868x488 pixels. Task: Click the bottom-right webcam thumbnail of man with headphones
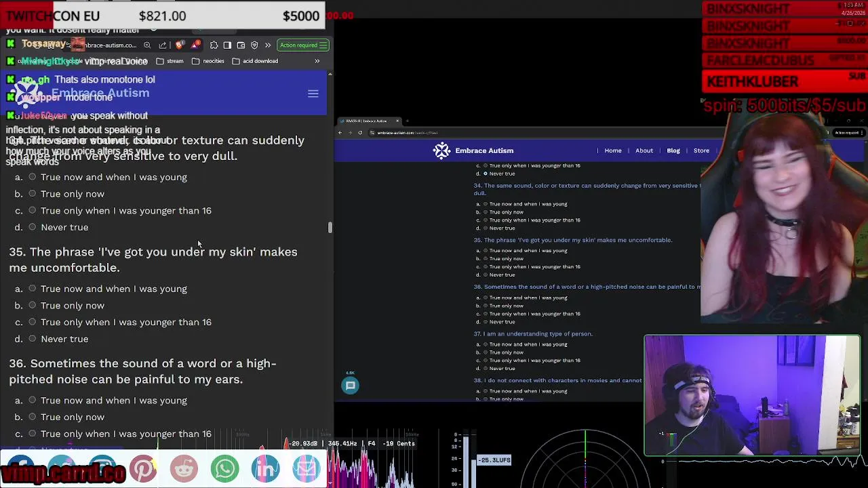[752, 395]
